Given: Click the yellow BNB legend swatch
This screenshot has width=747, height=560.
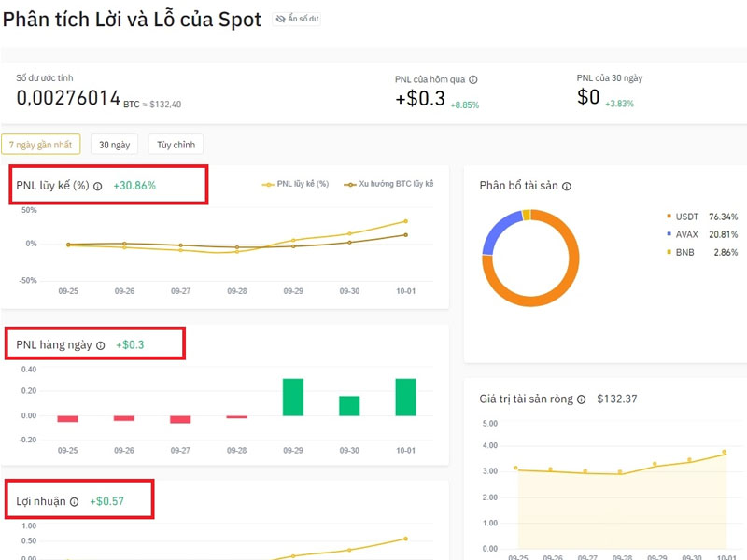Looking at the screenshot, I should point(669,251).
